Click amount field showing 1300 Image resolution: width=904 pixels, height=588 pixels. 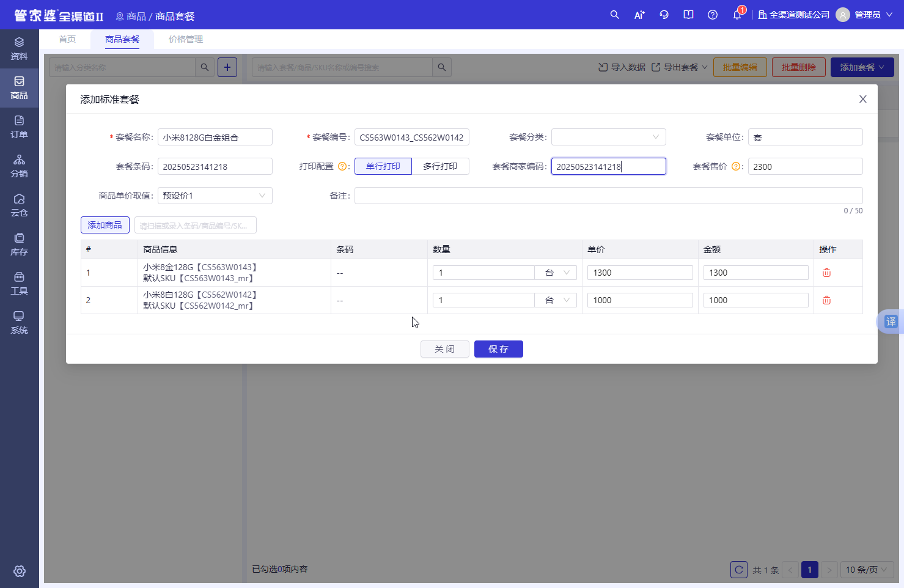756,273
